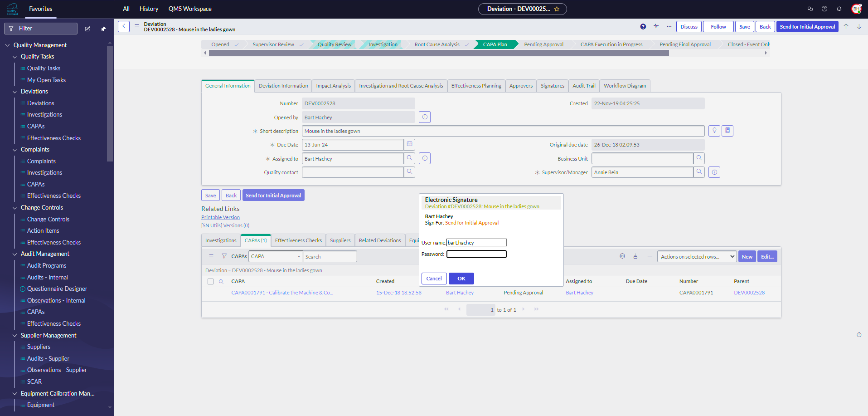Screen dimensions: 868x416
Task: Click the Due Date calendar picker icon
Action: pos(409,145)
